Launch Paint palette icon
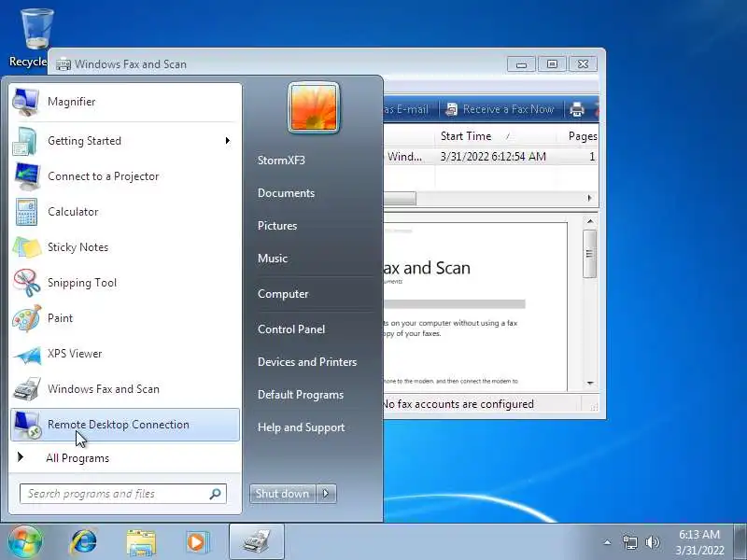747x560 pixels. click(27, 318)
